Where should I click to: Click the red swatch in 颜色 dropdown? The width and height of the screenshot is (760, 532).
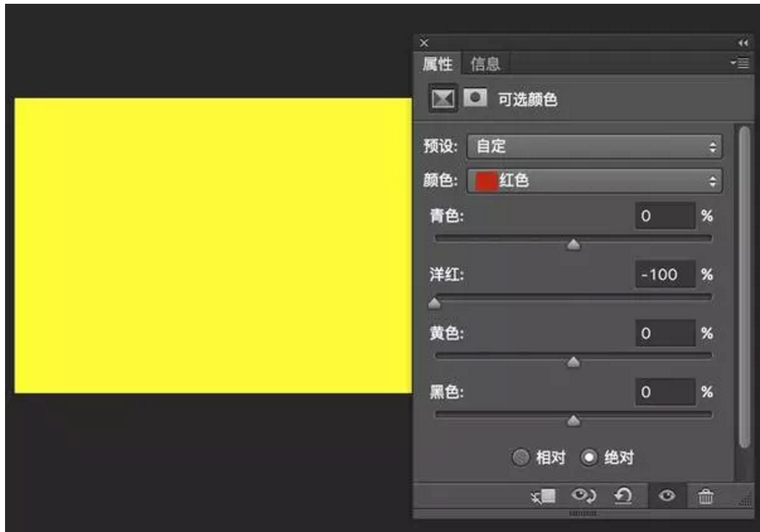point(486,182)
